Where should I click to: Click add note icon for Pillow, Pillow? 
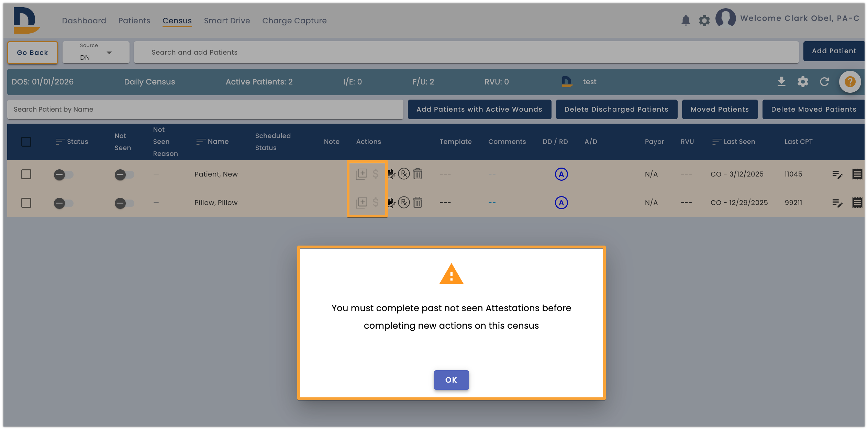(x=361, y=202)
